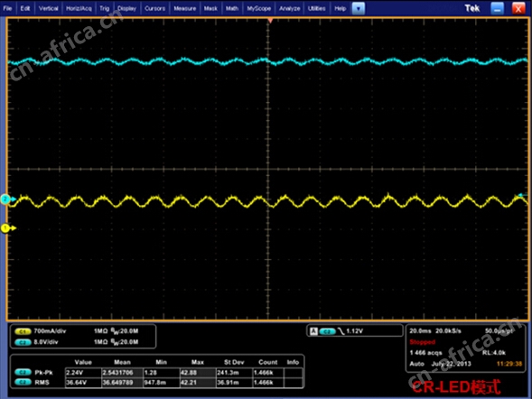This screenshot has height=399, width=532.
Task: Click the C2 badge beside RMS measurement
Action: pyautogui.click(x=23, y=383)
